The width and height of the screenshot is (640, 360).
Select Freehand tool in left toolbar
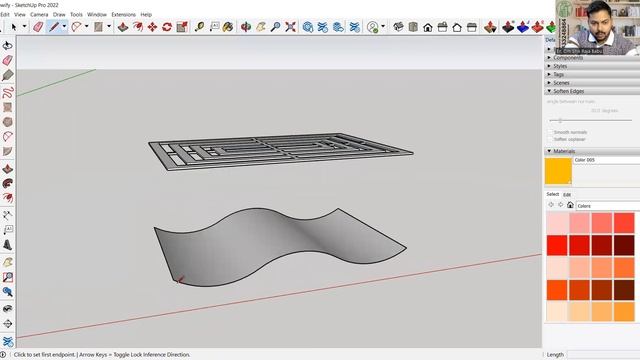coord(8,92)
